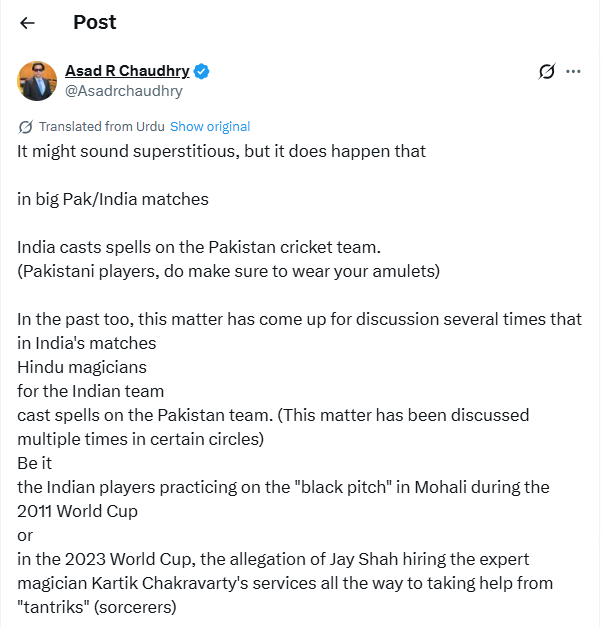Click the "Translated from Urdu" label

click(101, 127)
